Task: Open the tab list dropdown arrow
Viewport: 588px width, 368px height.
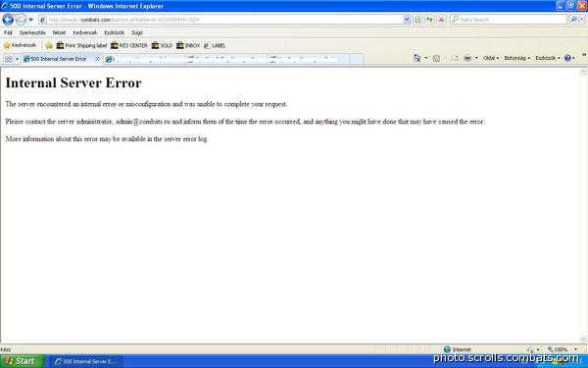Action: (17, 59)
